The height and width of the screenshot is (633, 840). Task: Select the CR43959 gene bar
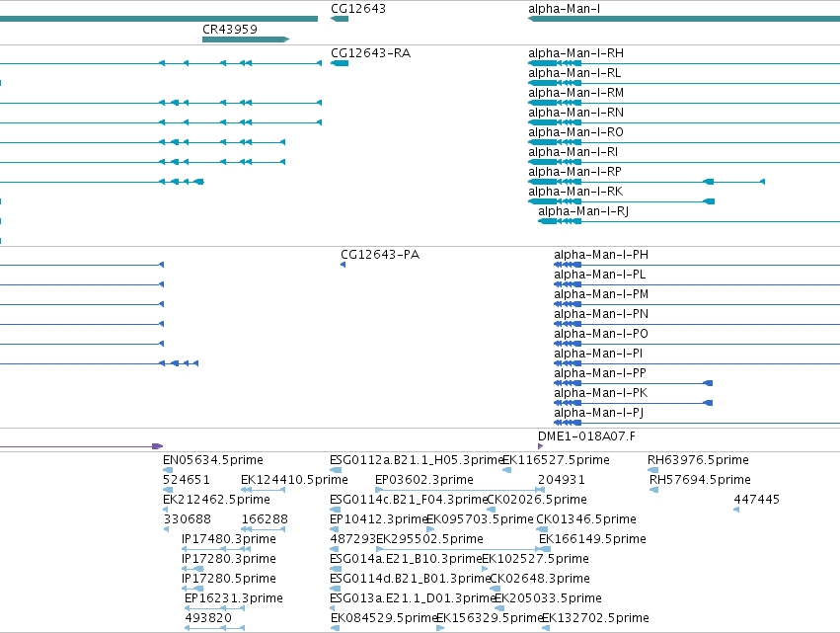(x=246, y=40)
